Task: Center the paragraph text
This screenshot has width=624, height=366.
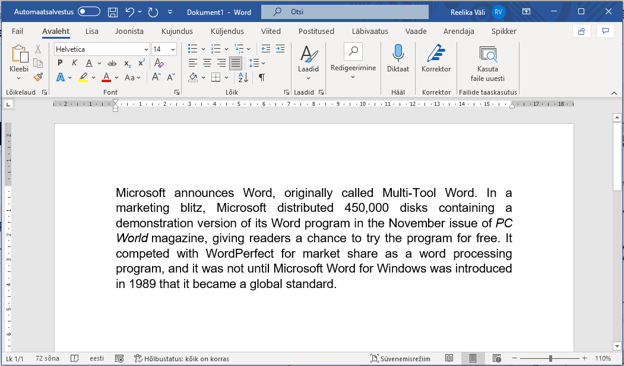Action: (x=207, y=63)
